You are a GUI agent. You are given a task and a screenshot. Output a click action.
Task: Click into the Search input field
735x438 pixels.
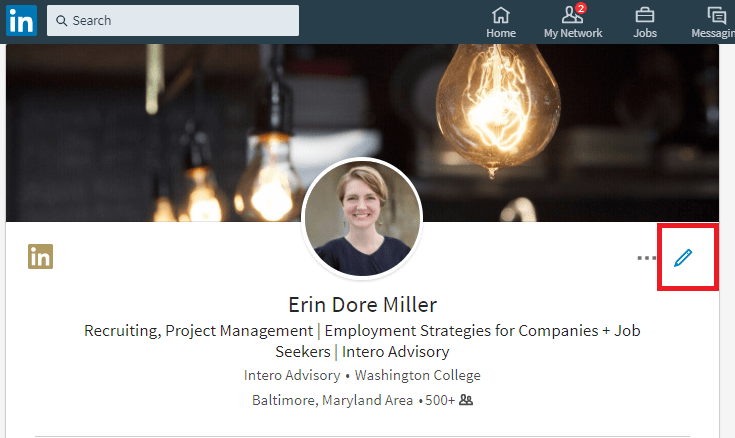[x=173, y=21]
